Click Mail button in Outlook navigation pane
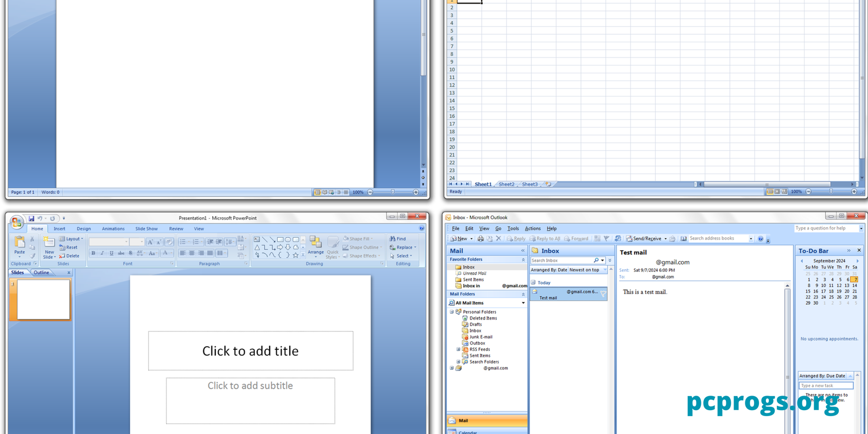Viewport: 868px width, 434px height. [487, 420]
